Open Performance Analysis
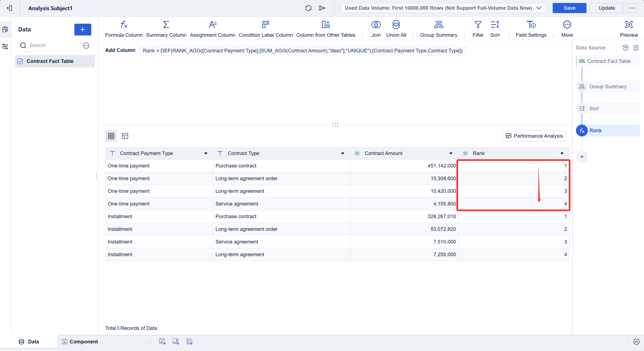 click(534, 136)
